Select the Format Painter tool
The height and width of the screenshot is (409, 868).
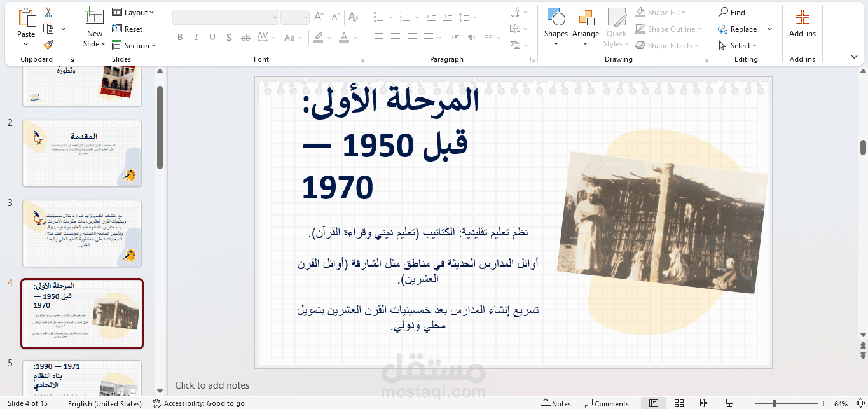48,45
